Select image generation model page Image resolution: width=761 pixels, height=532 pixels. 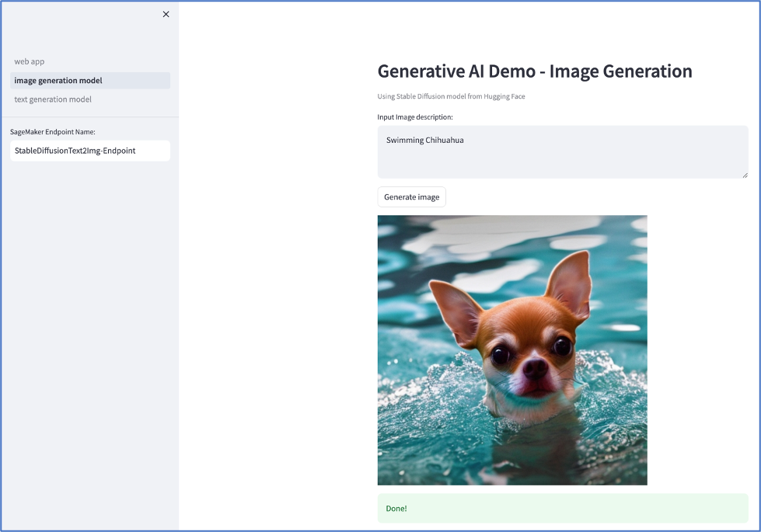coord(90,81)
